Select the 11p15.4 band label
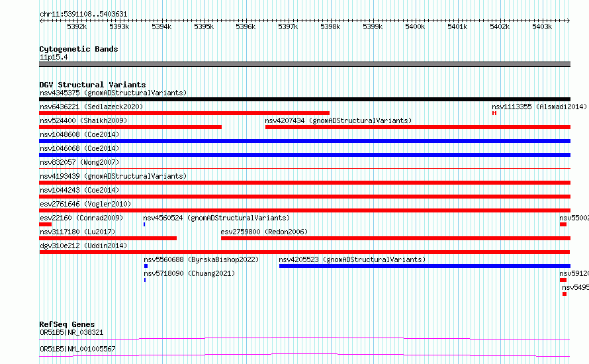 (x=54, y=57)
